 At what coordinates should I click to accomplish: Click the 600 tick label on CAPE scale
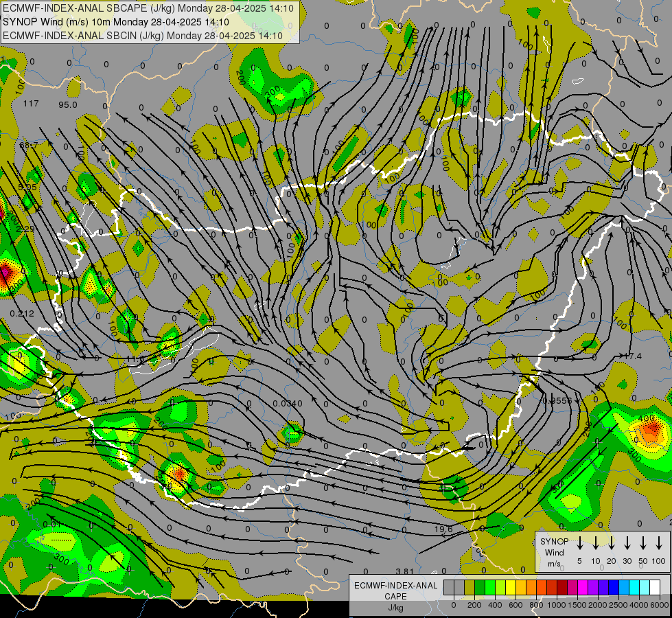point(515,605)
